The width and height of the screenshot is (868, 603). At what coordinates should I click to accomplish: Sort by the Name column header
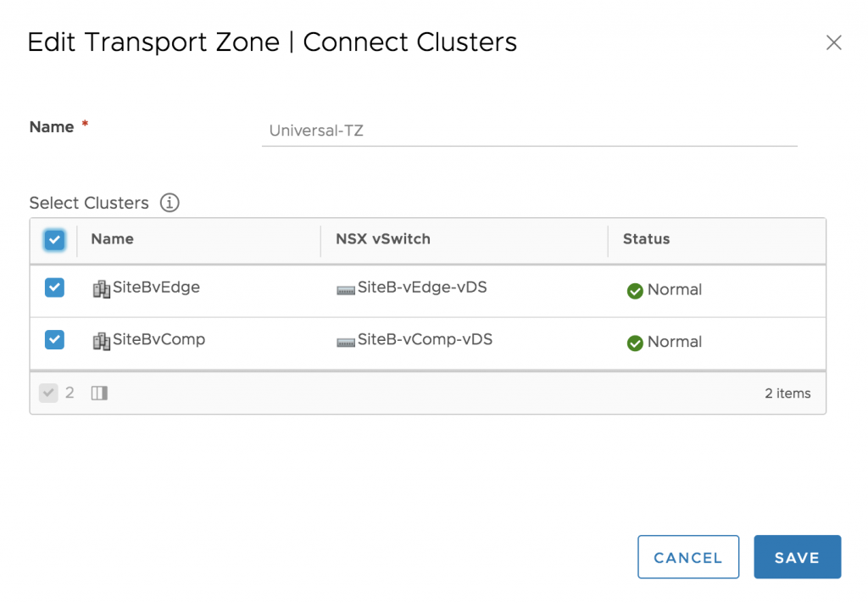click(113, 238)
